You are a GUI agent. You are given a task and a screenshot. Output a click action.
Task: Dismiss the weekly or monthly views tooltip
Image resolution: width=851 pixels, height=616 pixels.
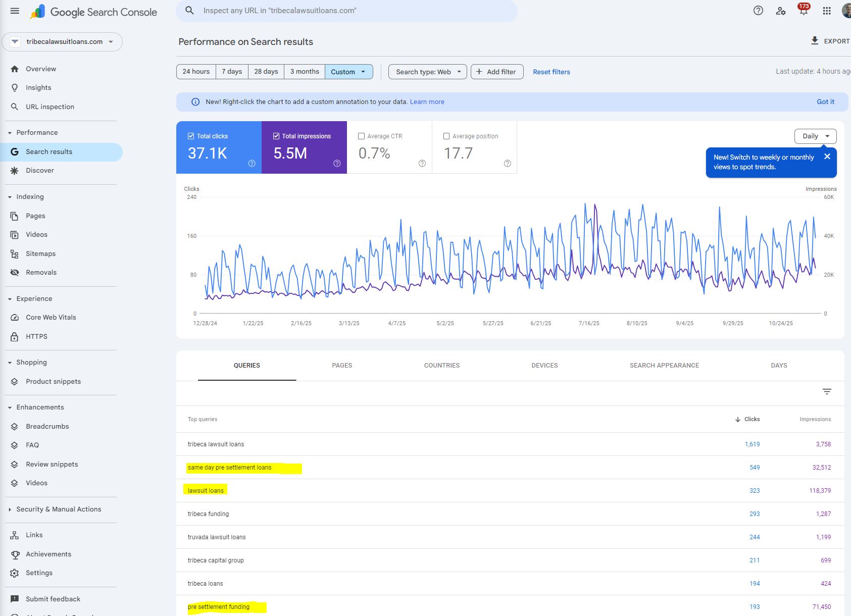coord(827,157)
